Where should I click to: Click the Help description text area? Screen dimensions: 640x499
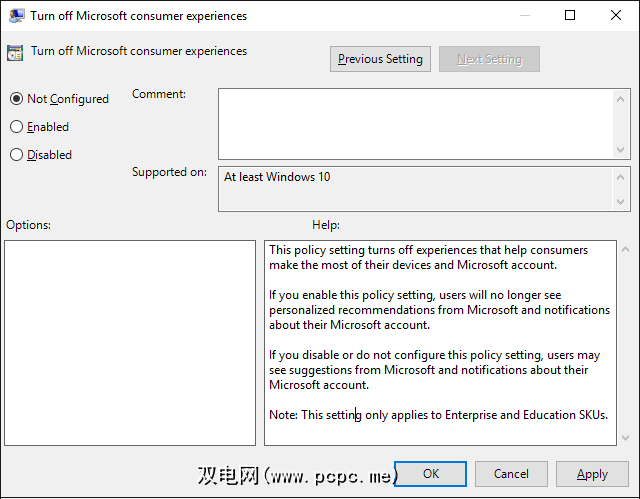440,342
